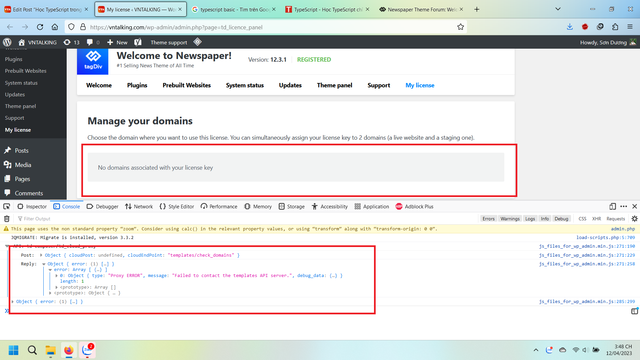Toggle the Requests console filter
The height and width of the screenshot is (360, 640).
point(616,219)
